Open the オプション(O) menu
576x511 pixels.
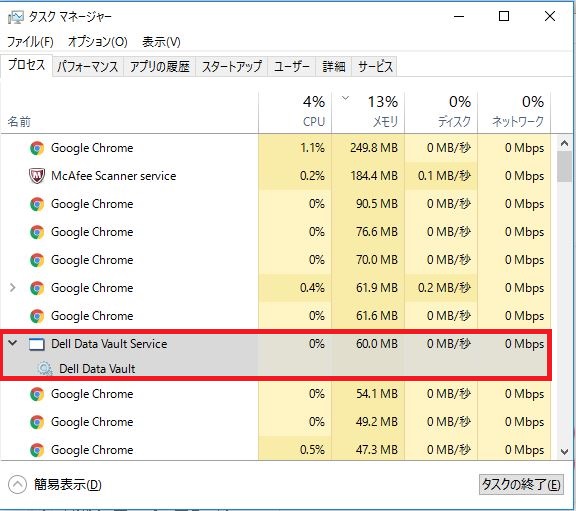click(x=97, y=42)
